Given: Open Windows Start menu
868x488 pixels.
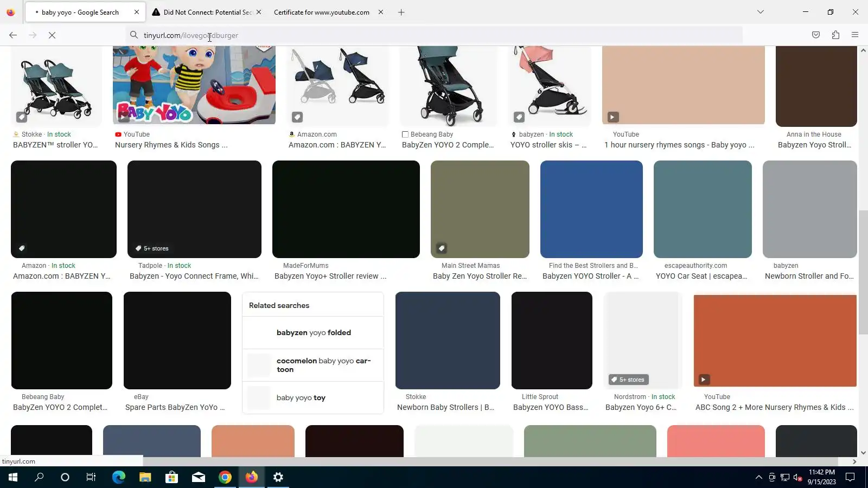Looking at the screenshot, I should [x=13, y=477].
